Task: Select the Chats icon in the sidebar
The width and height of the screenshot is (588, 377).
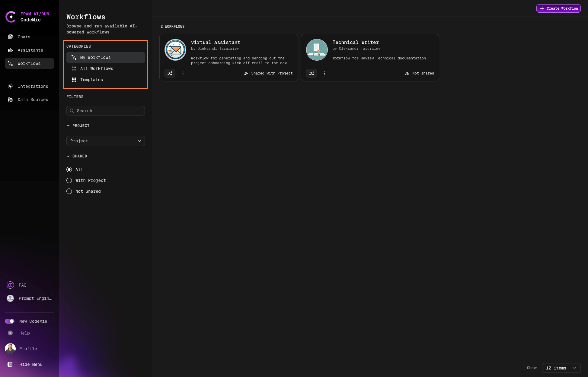Action: [x=10, y=37]
